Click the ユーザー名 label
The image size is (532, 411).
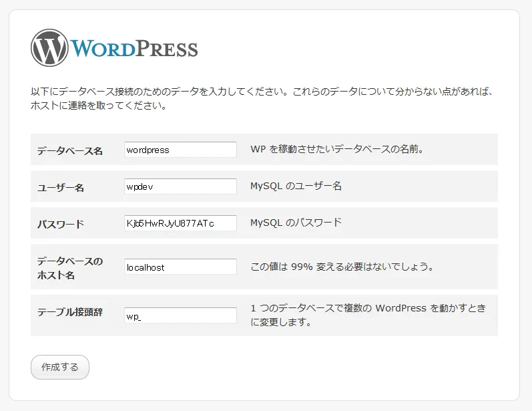coord(61,187)
